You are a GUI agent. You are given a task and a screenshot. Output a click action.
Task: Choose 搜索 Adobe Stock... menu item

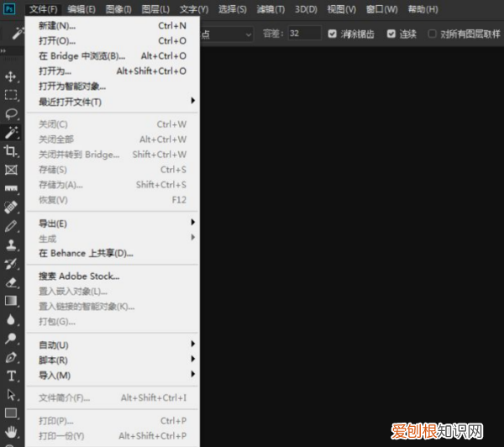(x=113, y=276)
